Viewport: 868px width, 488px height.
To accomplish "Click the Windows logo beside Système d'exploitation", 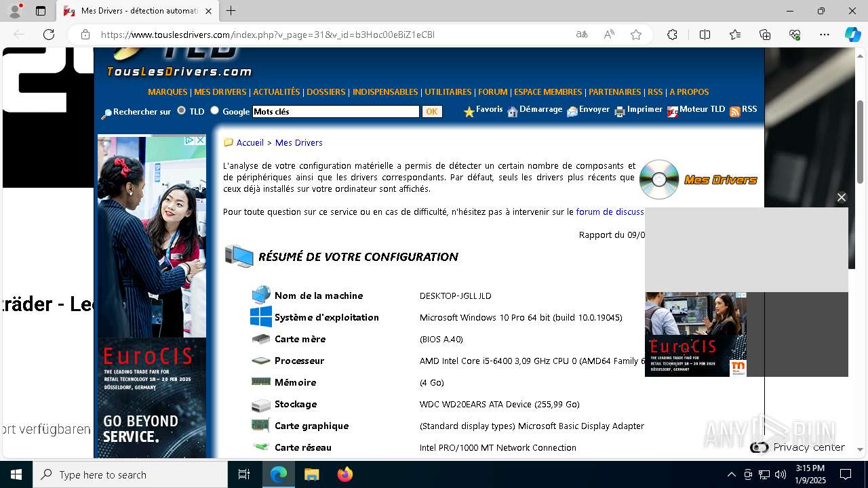I will [x=261, y=317].
